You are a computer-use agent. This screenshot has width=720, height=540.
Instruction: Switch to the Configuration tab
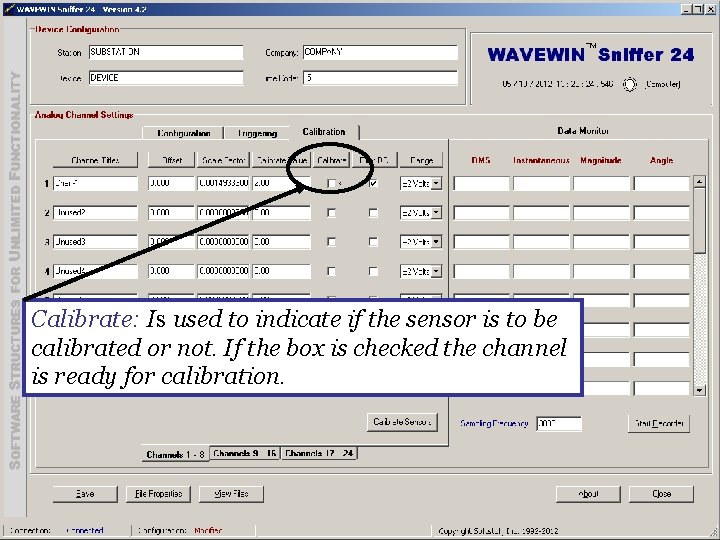(x=183, y=133)
